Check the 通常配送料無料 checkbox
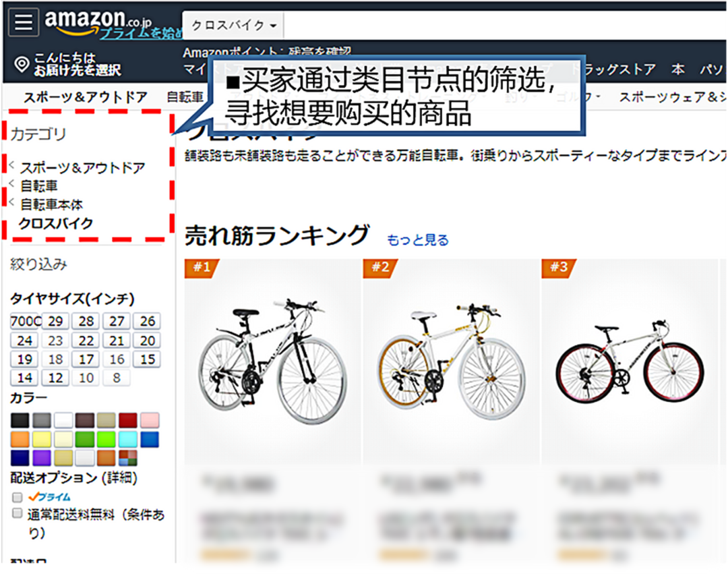728x586 pixels. [x=17, y=513]
